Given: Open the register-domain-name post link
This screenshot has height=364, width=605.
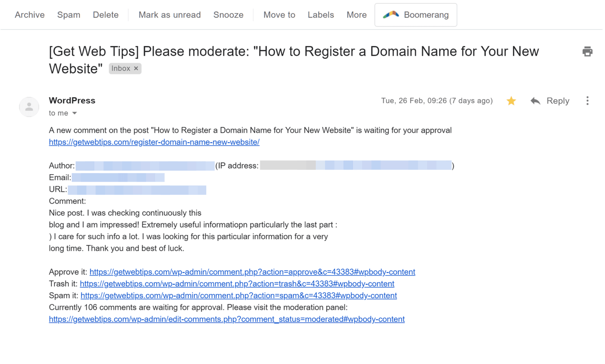Looking at the screenshot, I should (154, 142).
